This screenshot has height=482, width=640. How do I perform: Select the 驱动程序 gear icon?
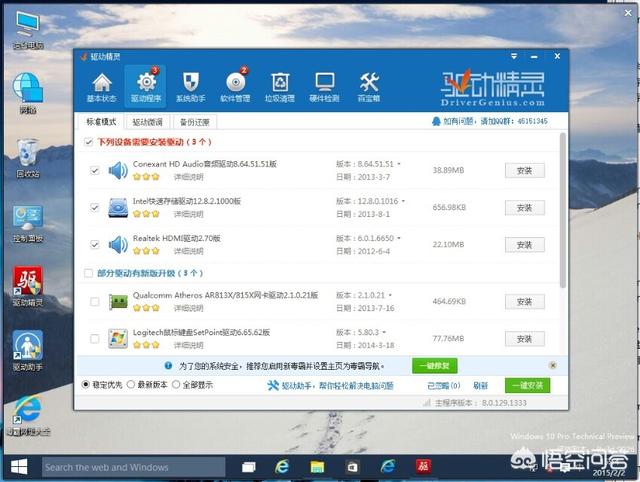(x=146, y=87)
